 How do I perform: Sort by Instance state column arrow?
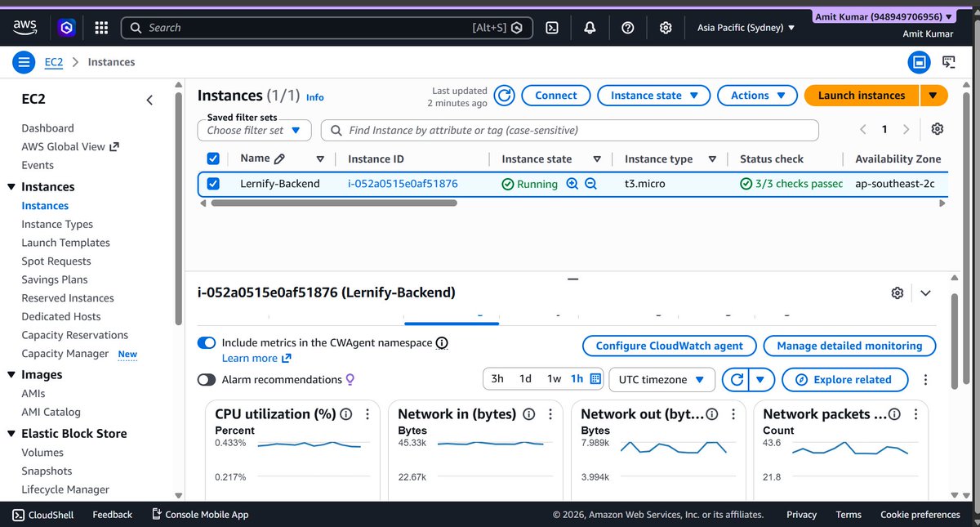(597, 159)
